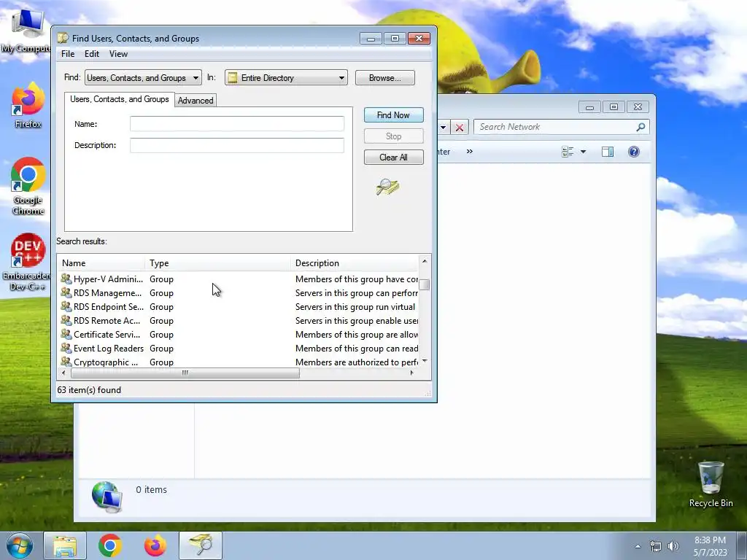Sort results by Description column header
Image resolution: width=747 pixels, height=560 pixels.
pyautogui.click(x=355, y=262)
